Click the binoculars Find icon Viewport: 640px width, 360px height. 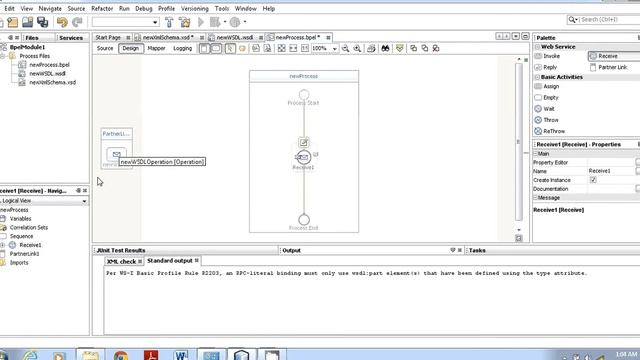click(385, 49)
